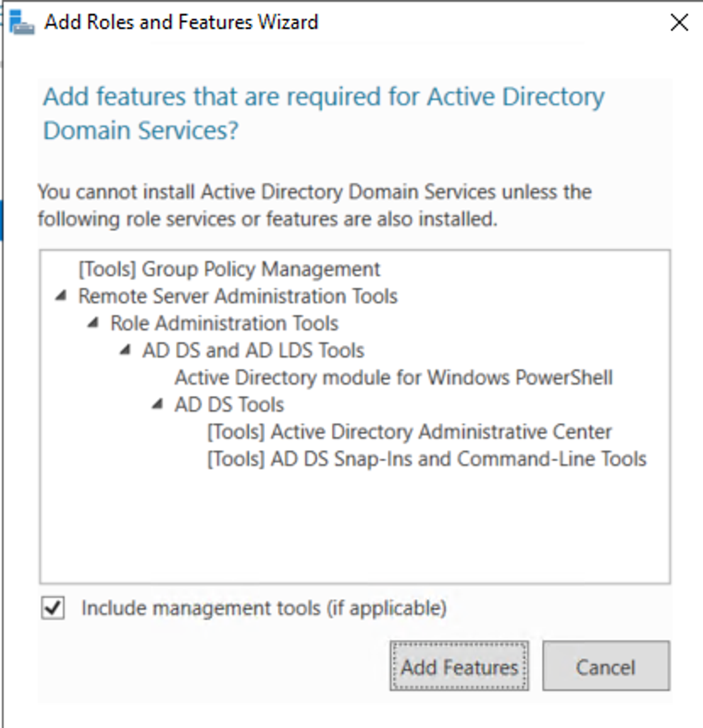This screenshot has height=728, width=703.
Task: Close the Add Roles and Features Wizard dialog
Action: (x=679, y=22)
